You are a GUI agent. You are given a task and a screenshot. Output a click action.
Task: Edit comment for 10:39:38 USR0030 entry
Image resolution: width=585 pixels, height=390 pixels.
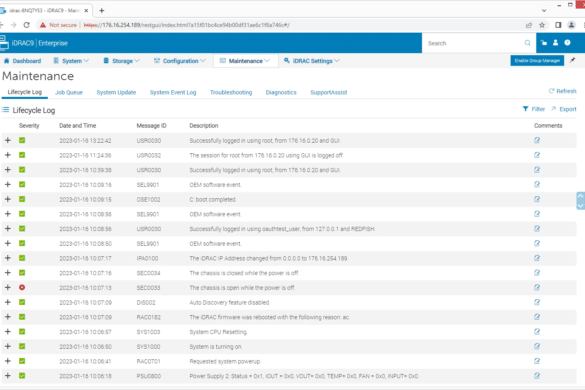(537, 170)
